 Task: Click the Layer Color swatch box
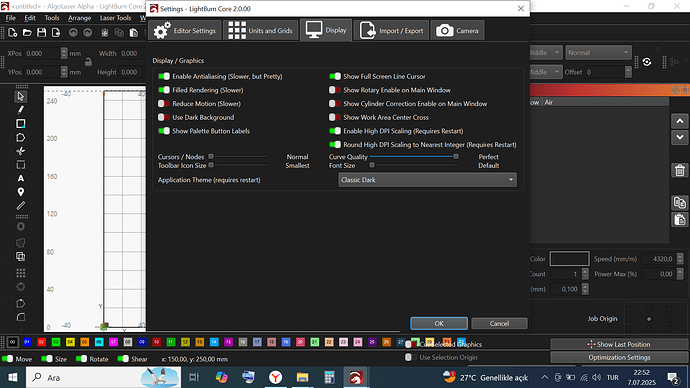pos(569,259)
